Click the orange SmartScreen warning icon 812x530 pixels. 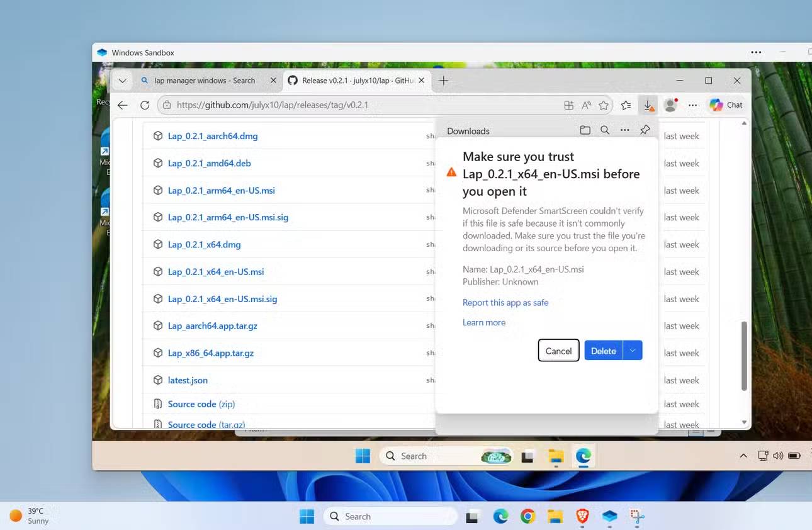[x=451, y=172]
